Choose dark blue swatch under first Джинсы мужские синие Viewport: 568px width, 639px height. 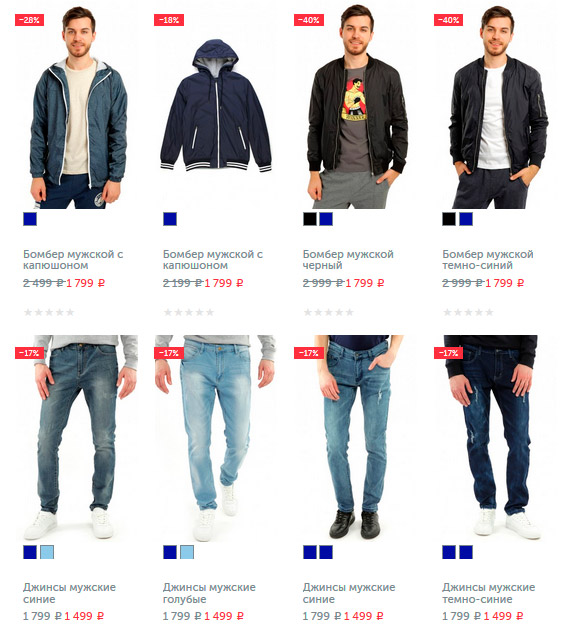click(x=30, y=552)
